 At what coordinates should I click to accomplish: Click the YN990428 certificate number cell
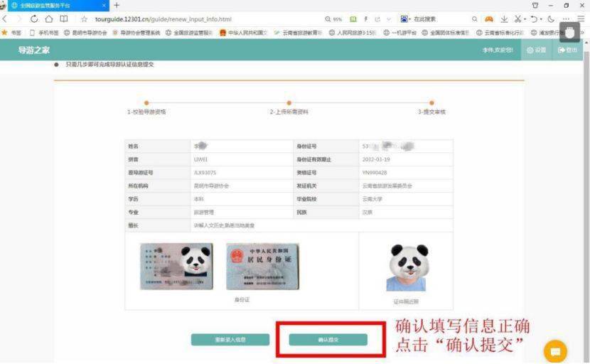point(406,173)
